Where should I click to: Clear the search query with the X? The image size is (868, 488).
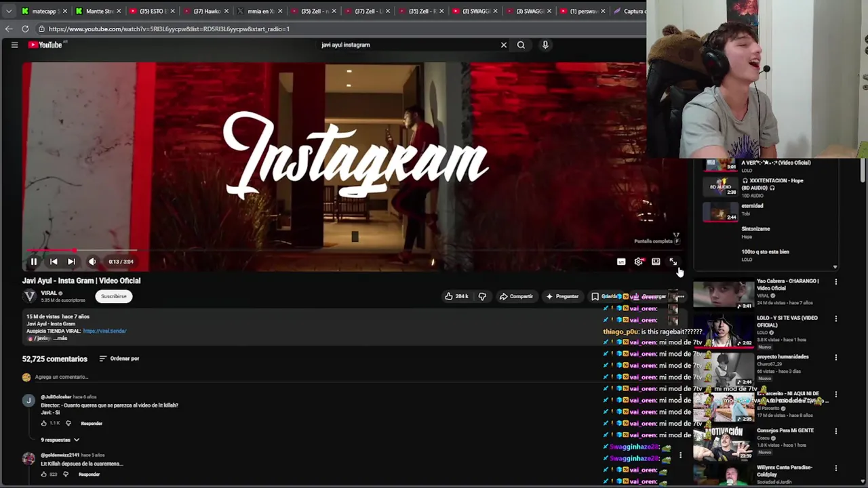coord(503,45)
